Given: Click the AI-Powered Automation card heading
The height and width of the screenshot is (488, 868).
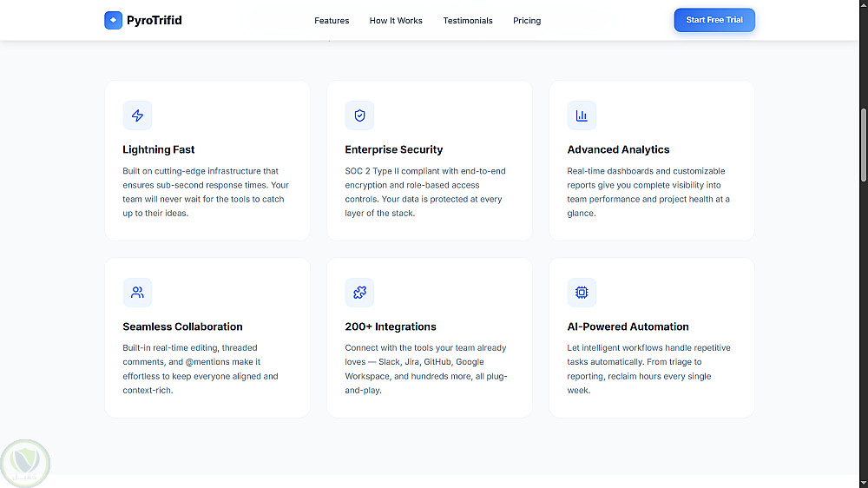Looking at the screenshot, I should pyautogui.click(x=628, y=326).
